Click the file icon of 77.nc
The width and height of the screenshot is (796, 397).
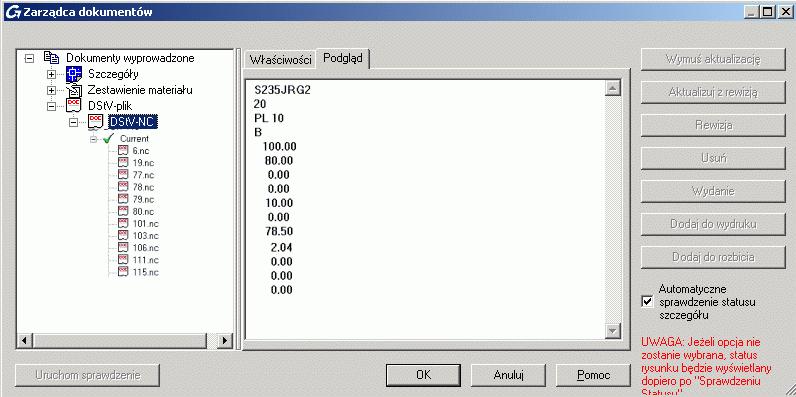coord(123,175)
